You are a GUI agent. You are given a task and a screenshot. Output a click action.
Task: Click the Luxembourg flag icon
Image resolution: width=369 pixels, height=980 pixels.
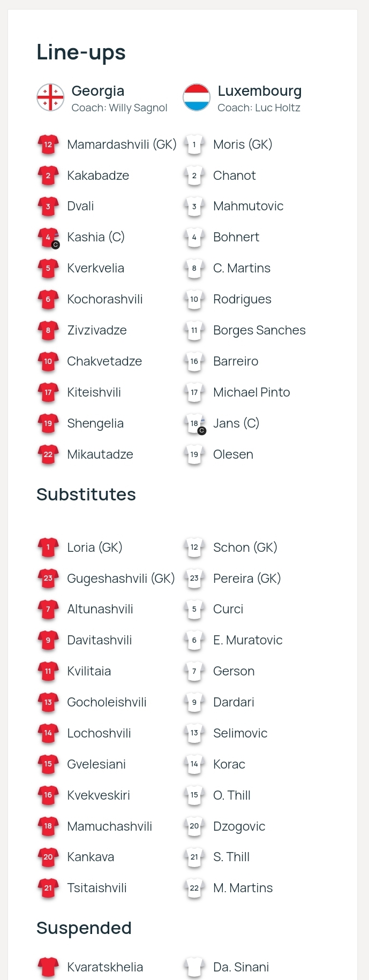[197, 97]
